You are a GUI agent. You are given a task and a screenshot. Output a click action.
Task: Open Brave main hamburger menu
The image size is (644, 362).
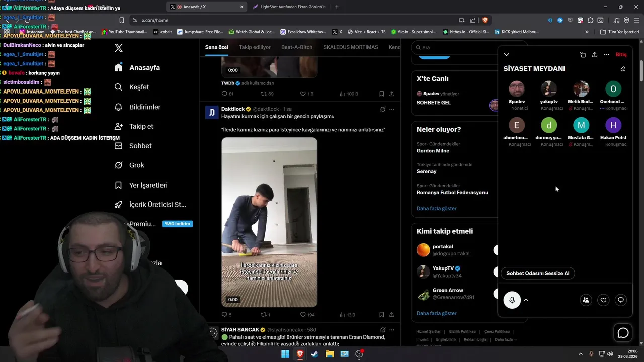coord(636,20)
